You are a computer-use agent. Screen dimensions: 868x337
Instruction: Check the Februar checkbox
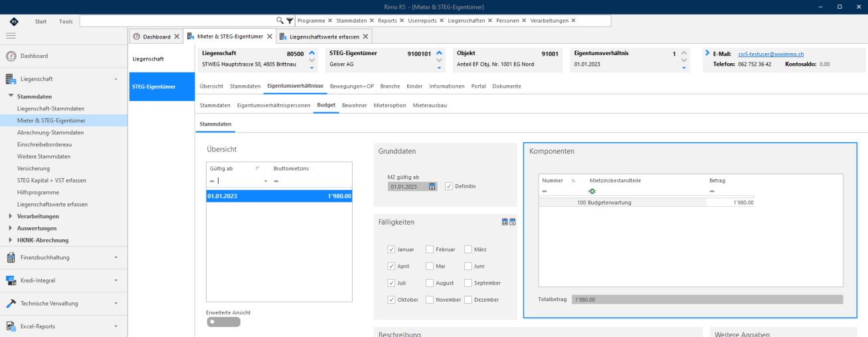point(430,249)
